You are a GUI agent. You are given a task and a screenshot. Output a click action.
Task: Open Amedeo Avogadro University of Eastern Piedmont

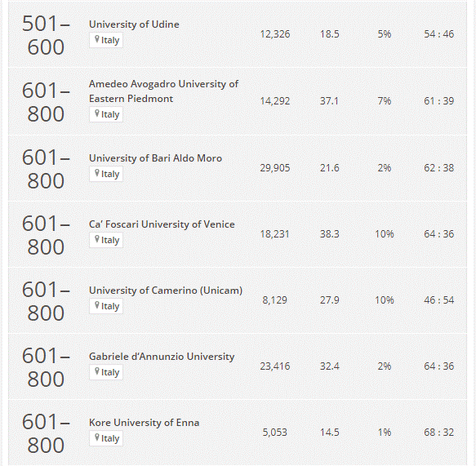click(x=163, y=91)
